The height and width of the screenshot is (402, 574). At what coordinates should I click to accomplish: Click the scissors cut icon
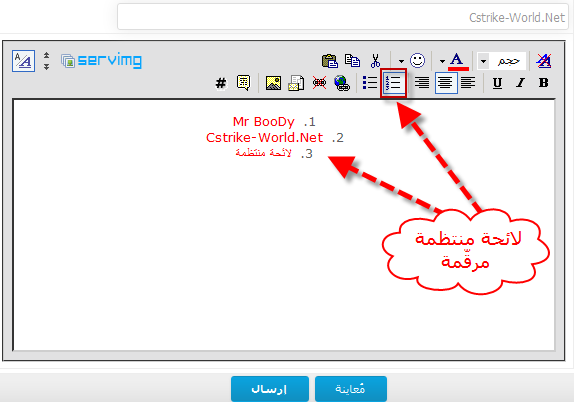[x=375, y=61]
